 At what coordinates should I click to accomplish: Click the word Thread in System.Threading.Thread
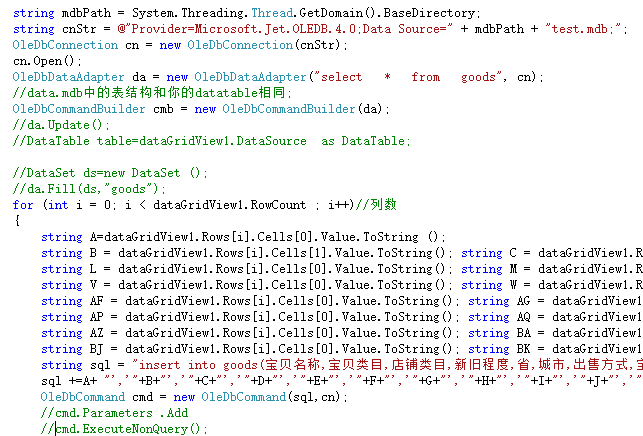point(272,13)
